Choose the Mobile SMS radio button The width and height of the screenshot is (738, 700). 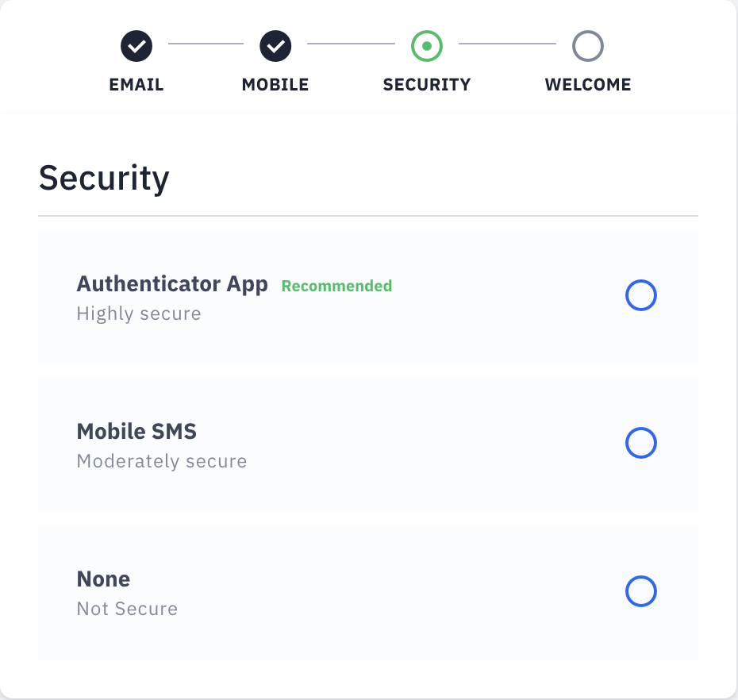click(x=641, y=443)
